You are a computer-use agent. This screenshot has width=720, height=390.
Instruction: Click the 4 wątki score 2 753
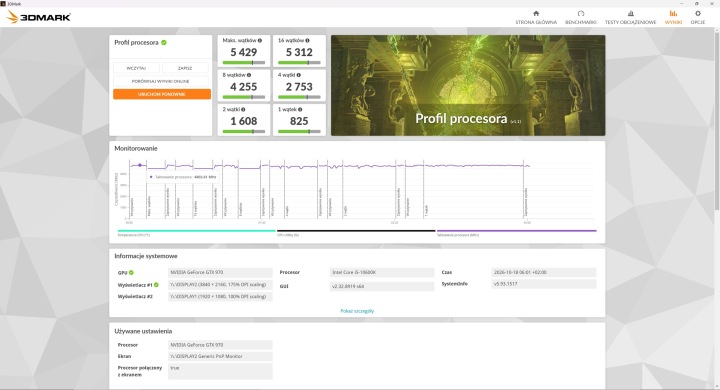(x=299, y=87)
